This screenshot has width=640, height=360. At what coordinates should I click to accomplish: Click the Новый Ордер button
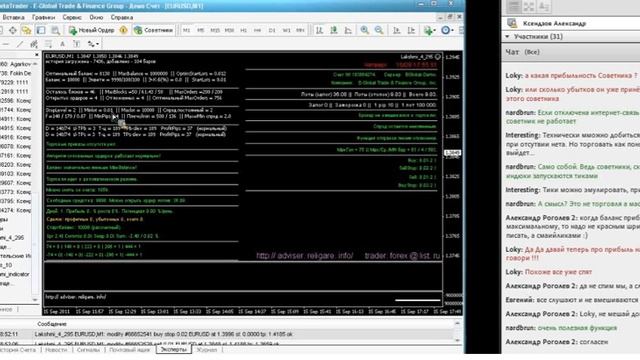pyautogui.click(x=92, y=30)
